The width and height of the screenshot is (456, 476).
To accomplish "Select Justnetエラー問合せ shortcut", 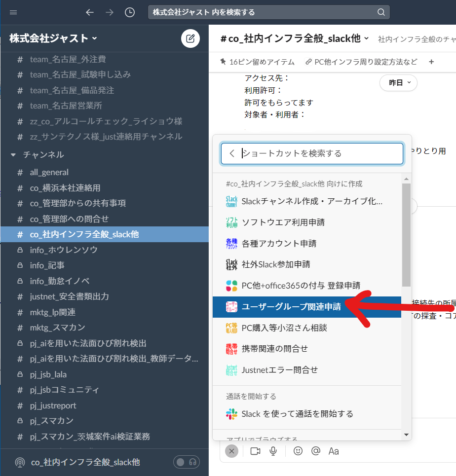I will pos(307,370).
